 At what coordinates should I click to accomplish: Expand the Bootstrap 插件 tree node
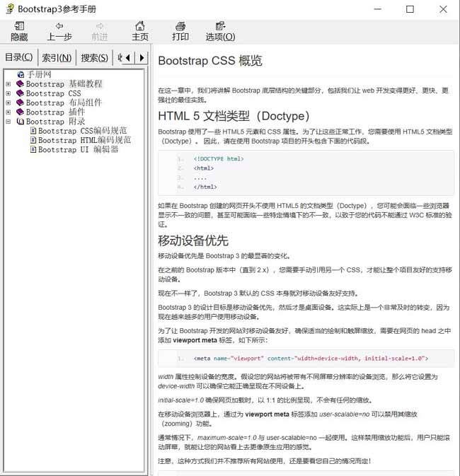click(x=8, y=112)
